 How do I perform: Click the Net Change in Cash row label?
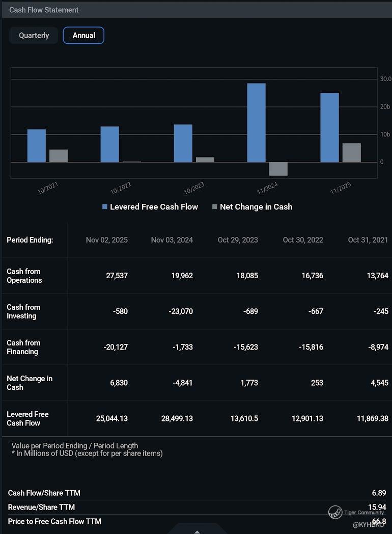click(30, 383)
